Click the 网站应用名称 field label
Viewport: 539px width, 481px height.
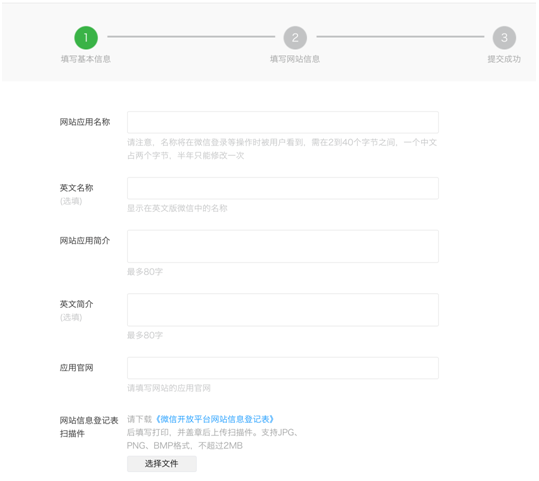pyautogui.click(x=85, y=122)
